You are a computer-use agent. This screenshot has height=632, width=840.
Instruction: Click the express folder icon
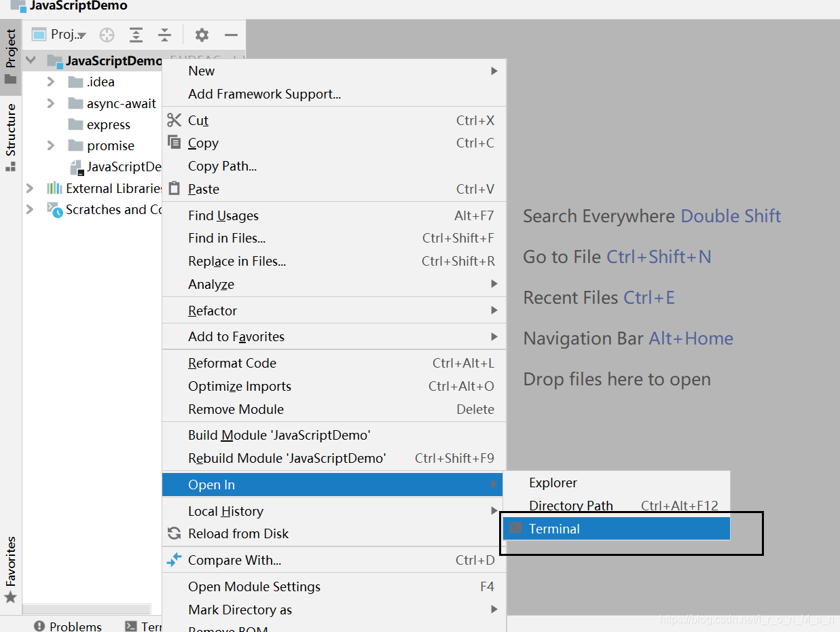point(76,124)
